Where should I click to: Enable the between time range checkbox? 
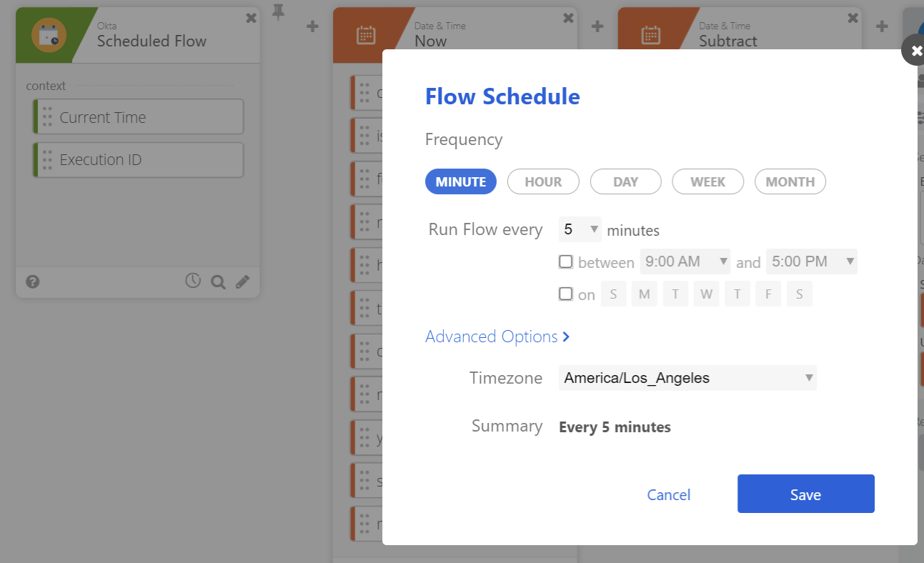[x=566, y=261]
